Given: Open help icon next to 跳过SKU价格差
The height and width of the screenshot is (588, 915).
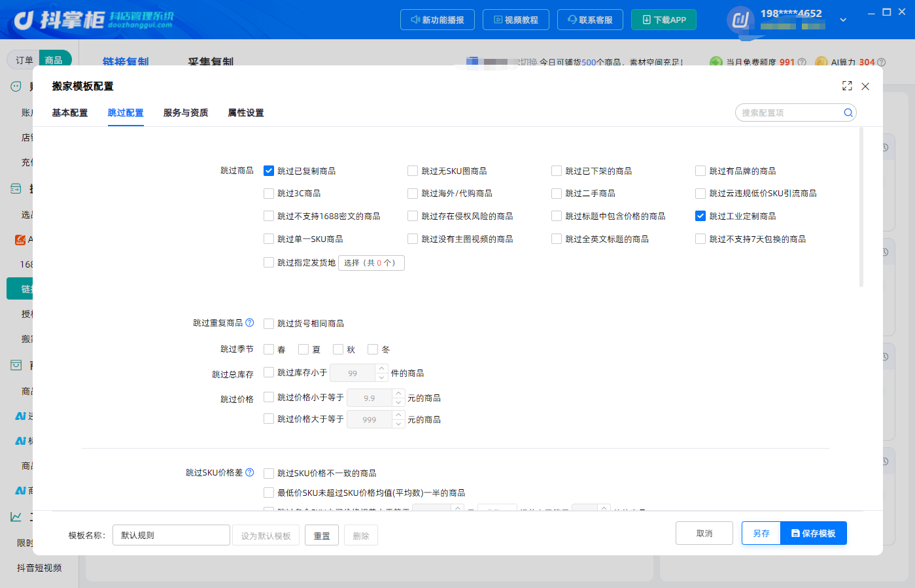Looking at the screenshot, I should coord(249,472).
